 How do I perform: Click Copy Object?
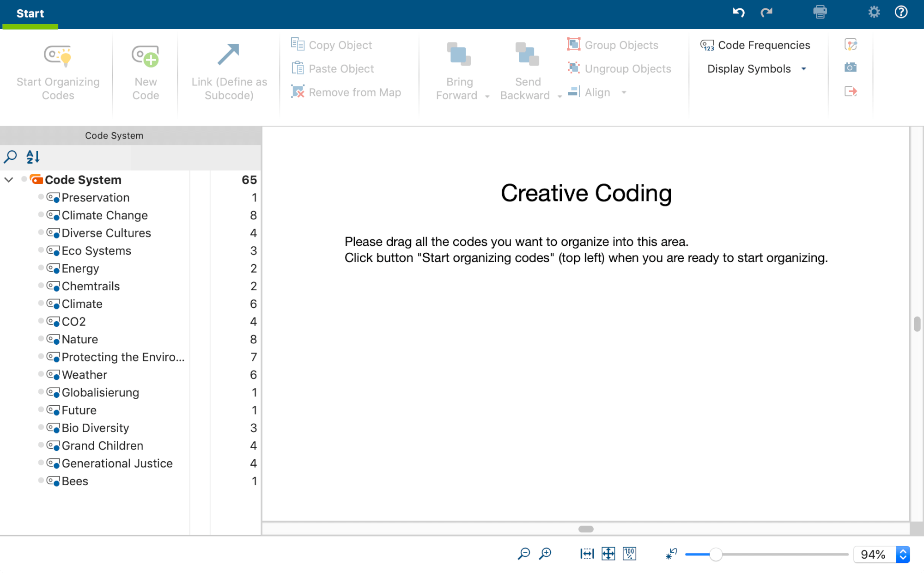[332, 45]
